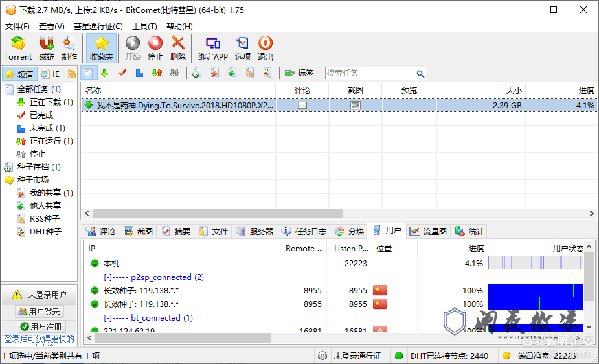Select 全部任务 (1) tree node

click(x=38, y=89)
